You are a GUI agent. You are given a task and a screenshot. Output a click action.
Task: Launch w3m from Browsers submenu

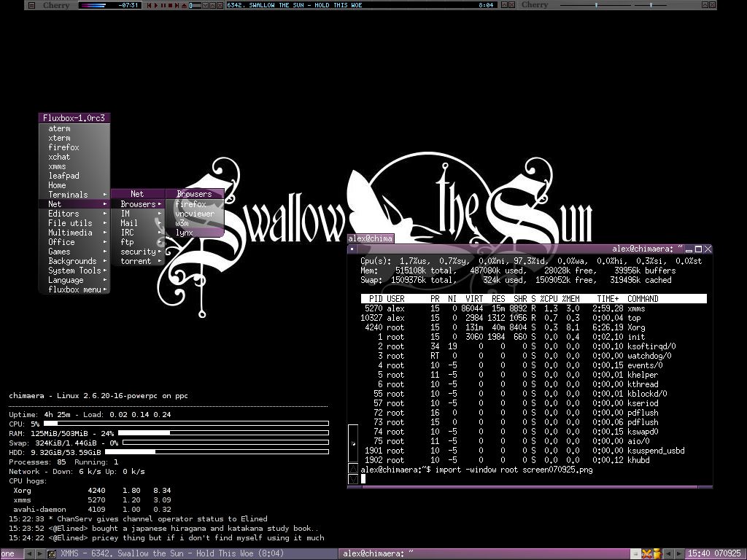pos(194,223)
